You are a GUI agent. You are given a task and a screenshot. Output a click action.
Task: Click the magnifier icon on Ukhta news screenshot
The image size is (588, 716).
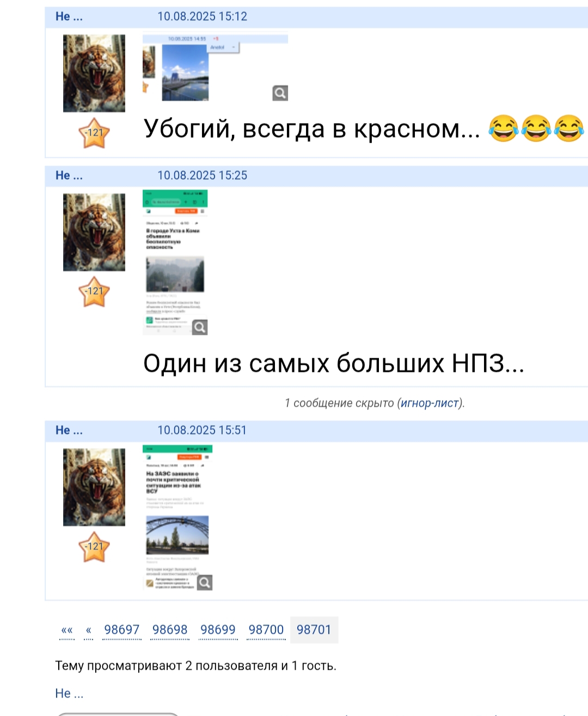click(x=200, y=327)
